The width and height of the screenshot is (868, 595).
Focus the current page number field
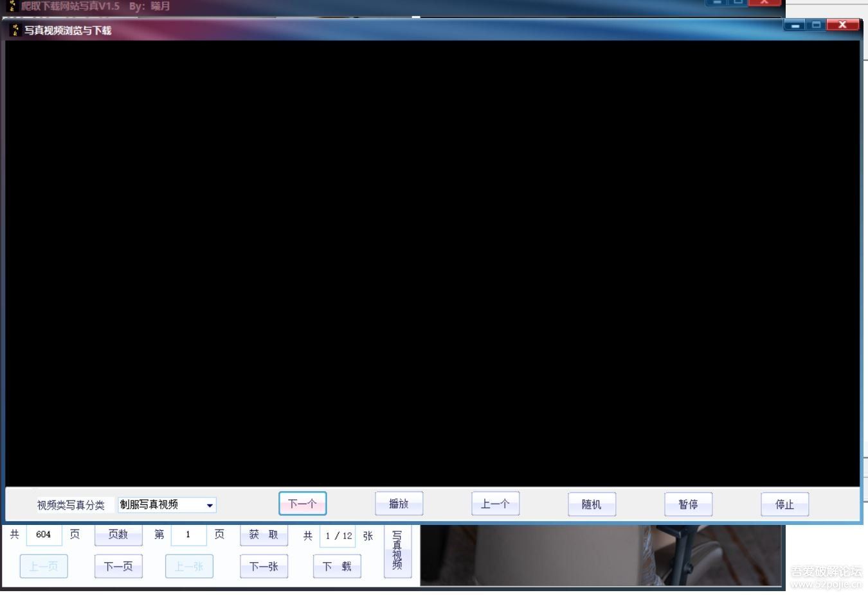click(x=188, y=535)
